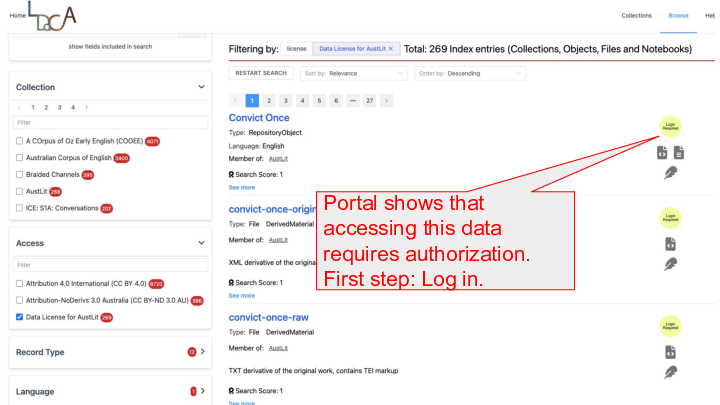
Task: Click the license filter tag
Action: (x=297, y=49)
